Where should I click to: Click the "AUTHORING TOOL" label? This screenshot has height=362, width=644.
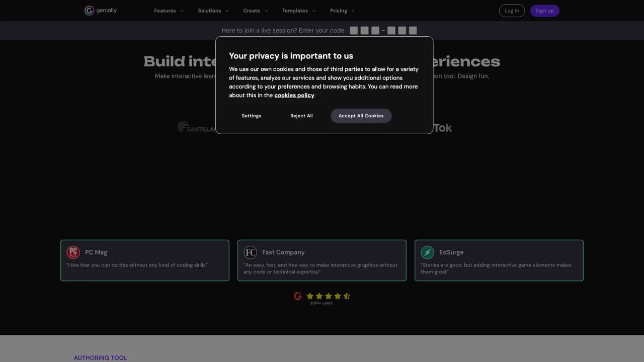101,358
